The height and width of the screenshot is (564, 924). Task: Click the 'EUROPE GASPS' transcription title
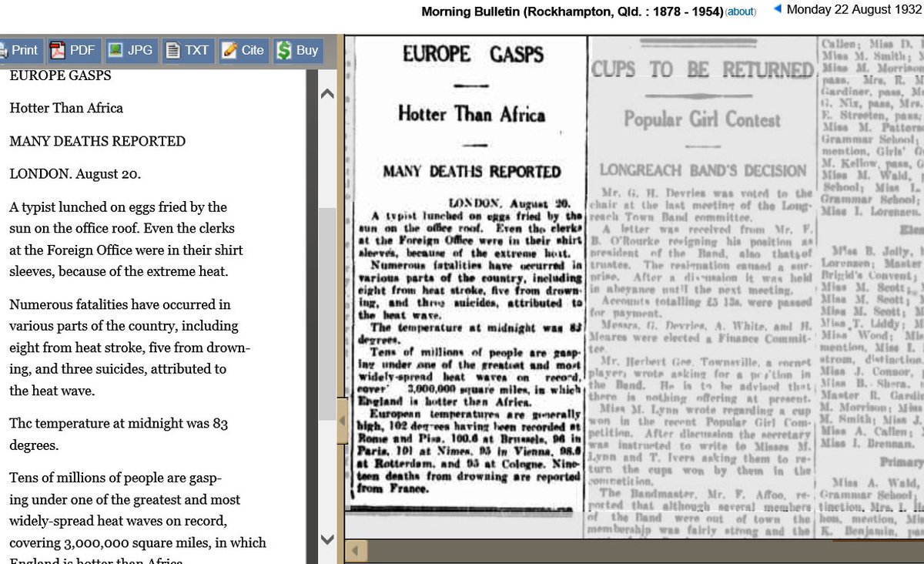coord(60,76)
